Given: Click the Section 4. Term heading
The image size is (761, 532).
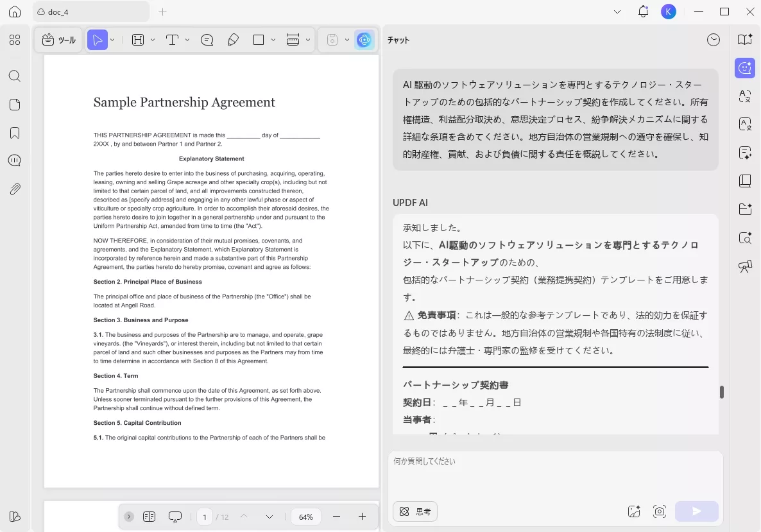Looking at the screenshot, I should click(x=115, y=376).
